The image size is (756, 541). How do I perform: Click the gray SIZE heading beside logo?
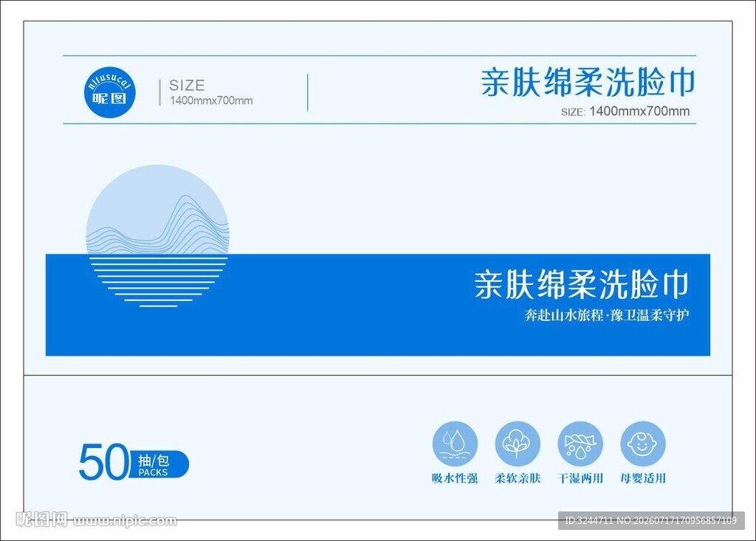click(x=187, y=86)
